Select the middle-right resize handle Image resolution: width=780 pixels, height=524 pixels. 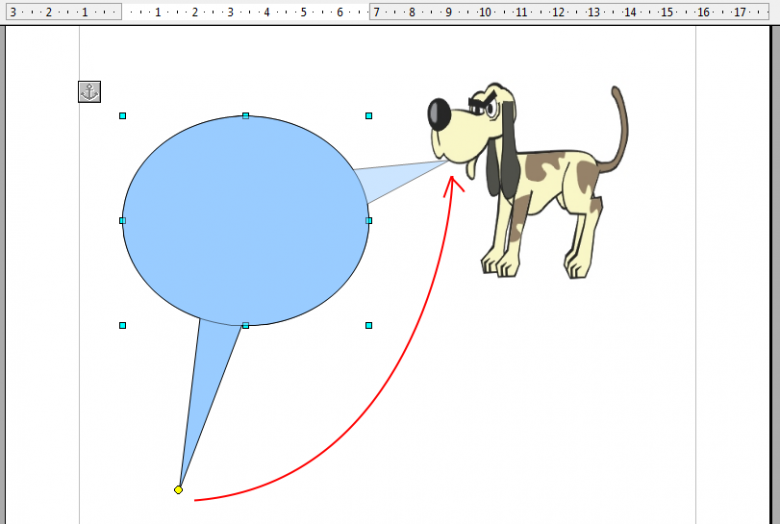(x=369, y=220)
